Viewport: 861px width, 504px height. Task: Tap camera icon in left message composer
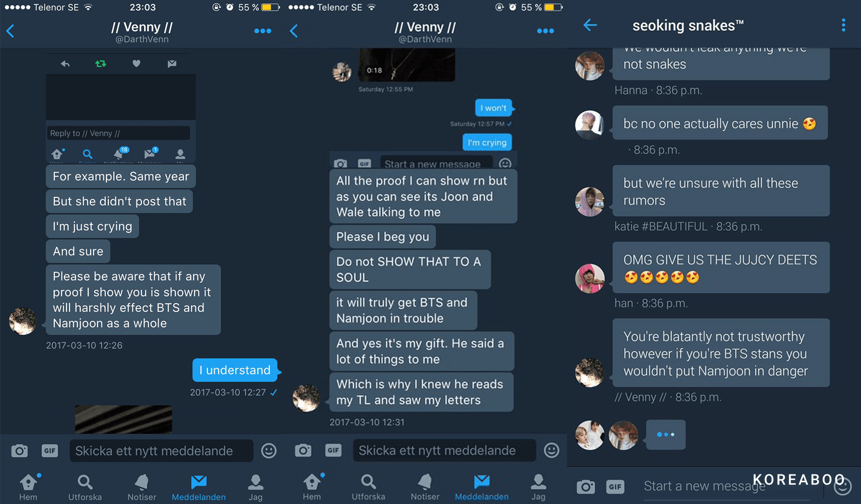pyautogui.click(x=19, y=450)
